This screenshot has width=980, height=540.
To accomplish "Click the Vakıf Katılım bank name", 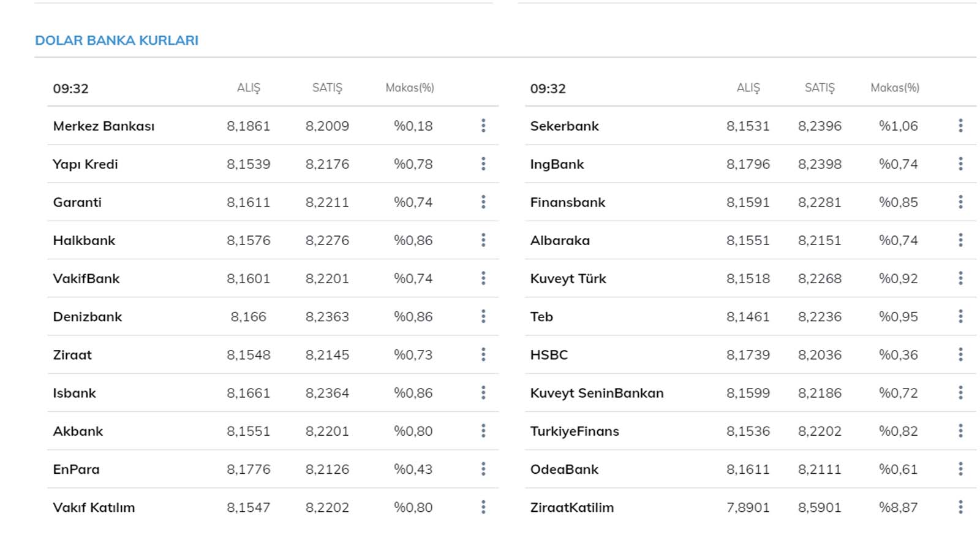I will [x=94, y=508].
